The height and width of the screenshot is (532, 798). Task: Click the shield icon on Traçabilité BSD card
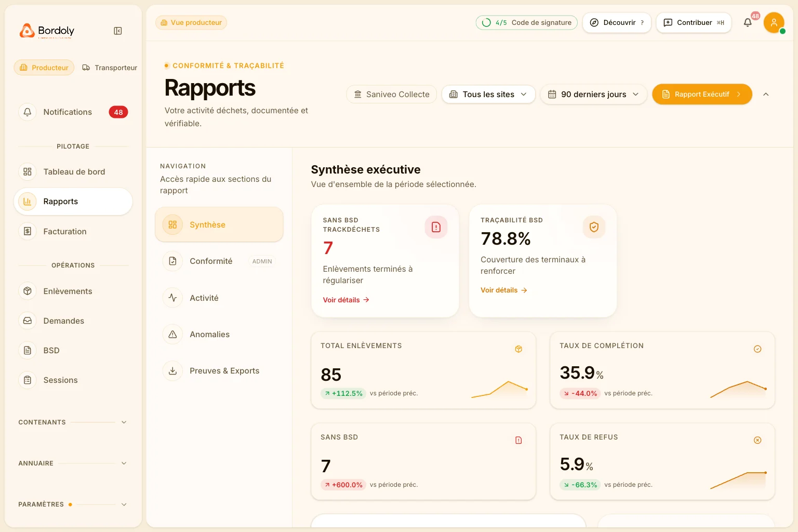click(x=594, y=227)
